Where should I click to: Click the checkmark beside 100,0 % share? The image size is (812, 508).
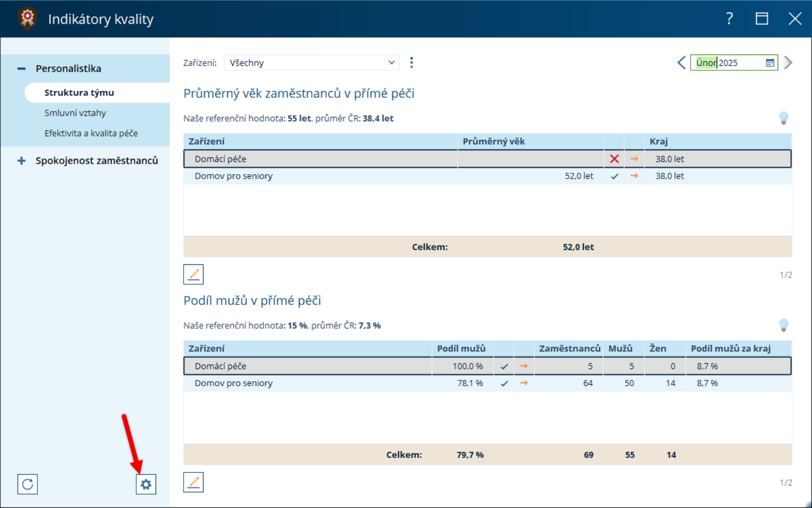tap(504, 366)
